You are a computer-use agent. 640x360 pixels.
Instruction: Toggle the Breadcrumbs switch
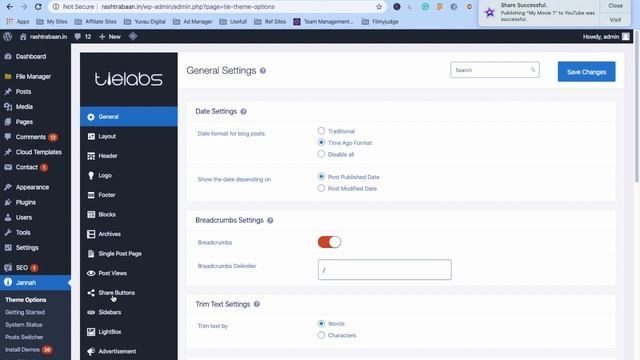[329, 242]
